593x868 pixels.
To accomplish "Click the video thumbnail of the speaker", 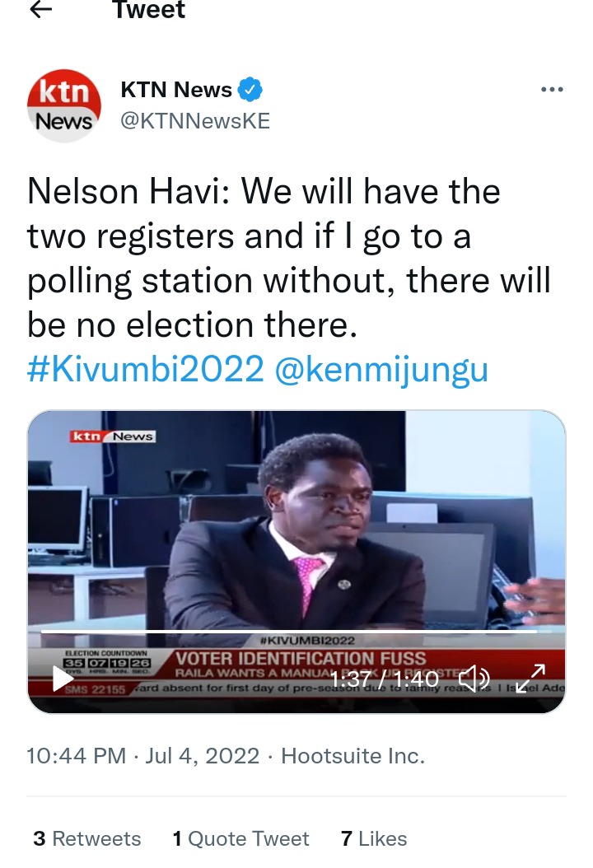I will pyautogui.click(x=296, y=562).
